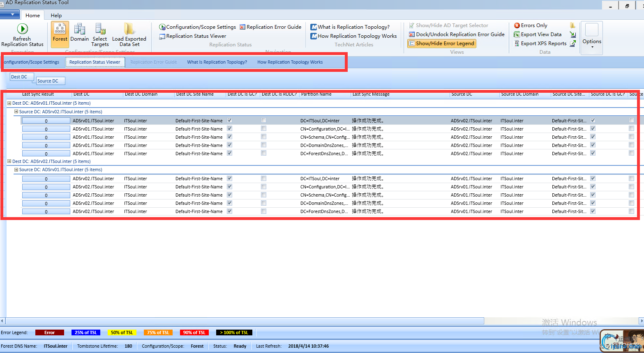This screenshot has width=644, height=353.
Task: Click the horizontal scrollbar right arrow
Action: [x=641, y=321]
